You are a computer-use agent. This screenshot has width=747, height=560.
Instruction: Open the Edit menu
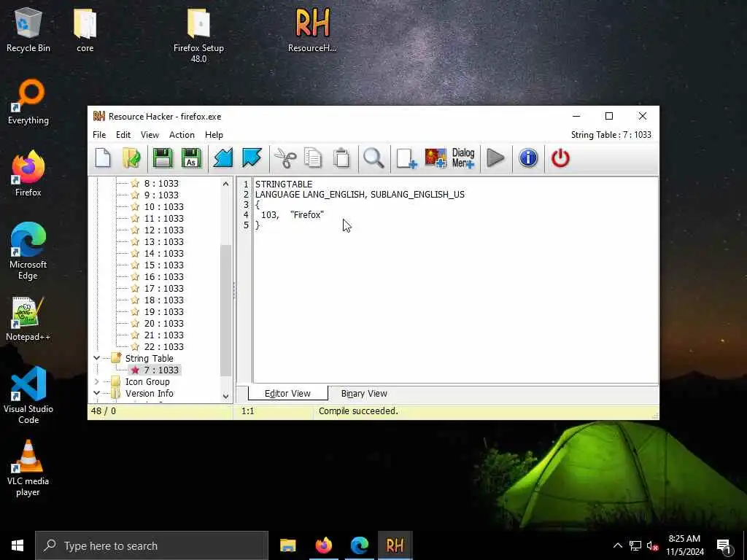pos(123,135)
